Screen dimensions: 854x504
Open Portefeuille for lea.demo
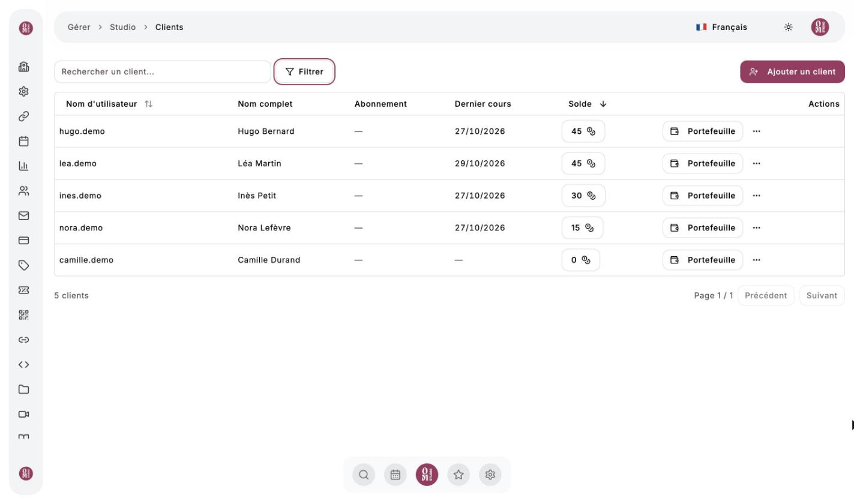703,163
